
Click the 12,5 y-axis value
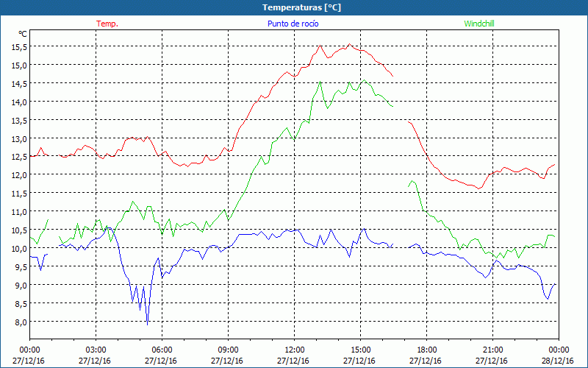(20, 157)
